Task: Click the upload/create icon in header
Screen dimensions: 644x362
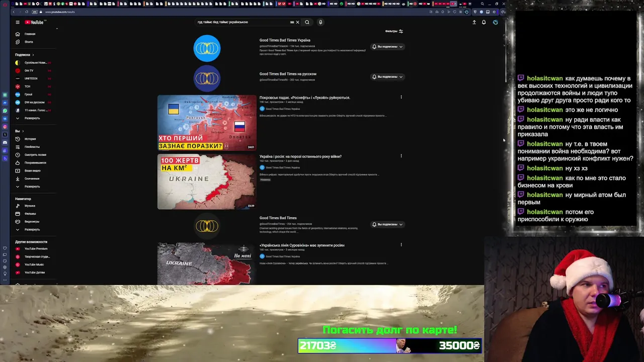Action: (x=474, y=22)
